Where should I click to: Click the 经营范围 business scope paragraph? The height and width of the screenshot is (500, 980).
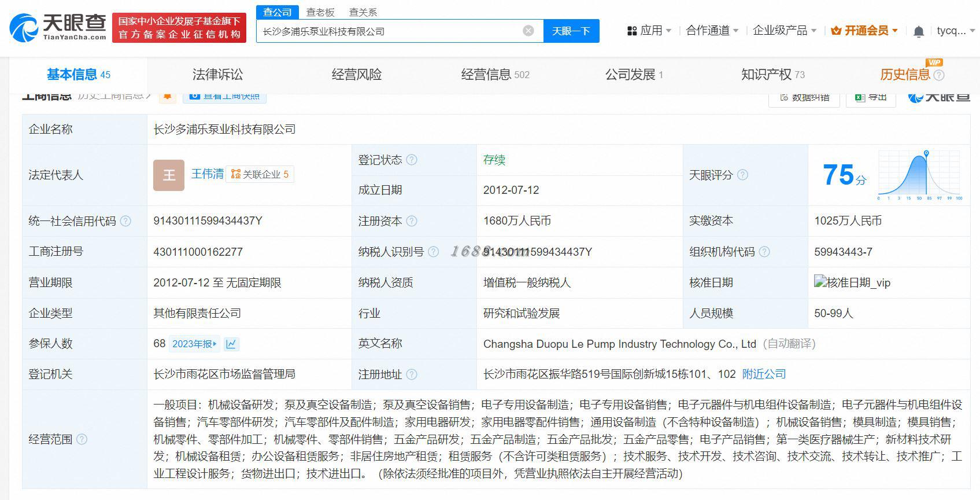(x=558, y=439)
